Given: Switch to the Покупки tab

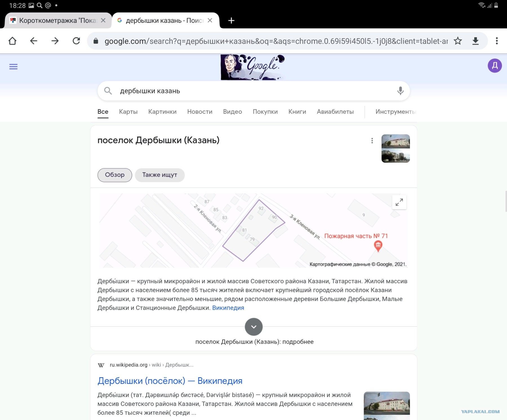Looking at the screenshot, I should (265, 112).
